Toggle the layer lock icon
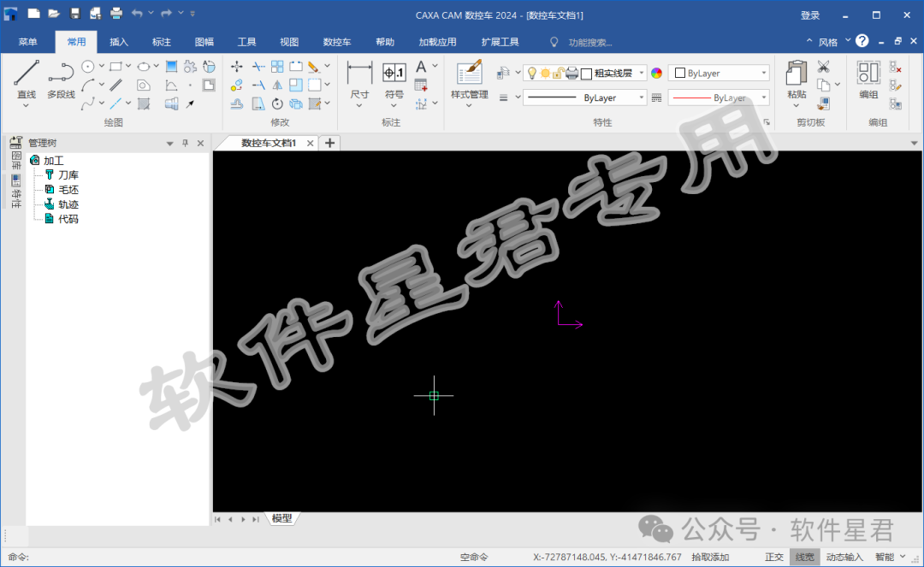This screenshot has width=924, height=567. [558, 73]
